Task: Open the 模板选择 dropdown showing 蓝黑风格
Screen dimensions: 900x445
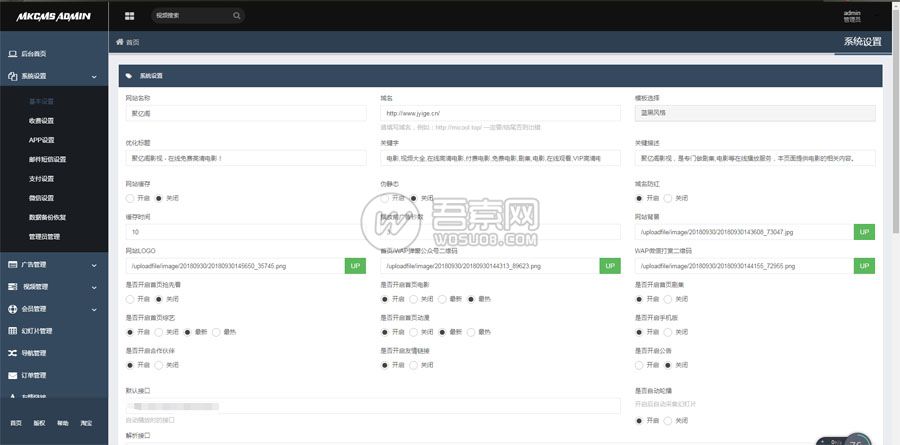Action: coord(754,113)
